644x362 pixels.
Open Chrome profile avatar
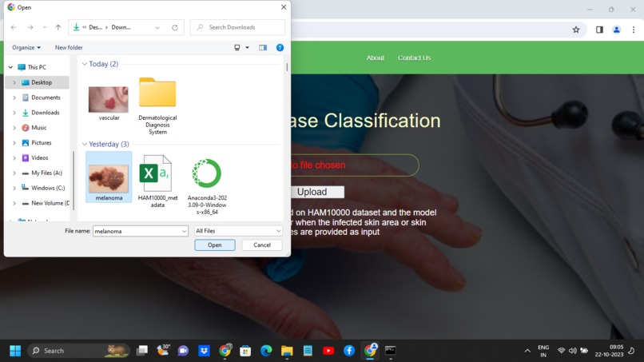pyautogui.click(x=617, y=30)
